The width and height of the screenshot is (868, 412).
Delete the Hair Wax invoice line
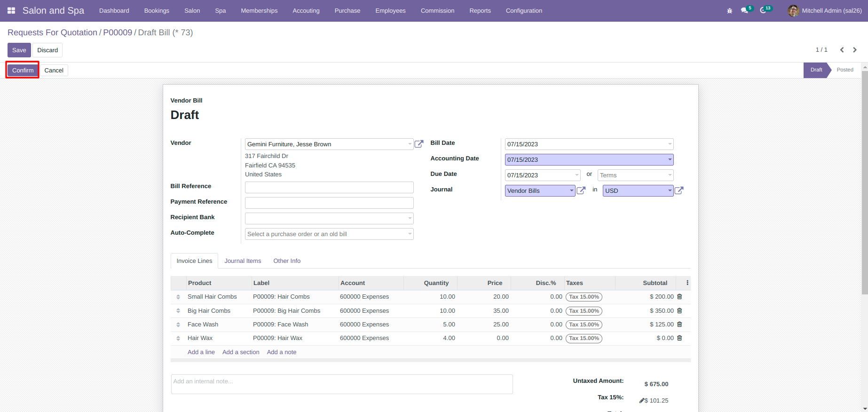(x=679, y=338)
